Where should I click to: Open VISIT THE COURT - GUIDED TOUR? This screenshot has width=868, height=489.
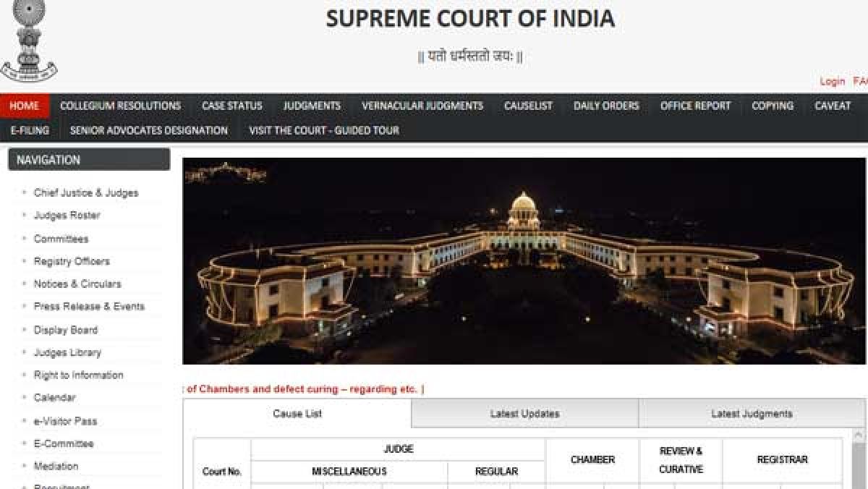point(324,130)
